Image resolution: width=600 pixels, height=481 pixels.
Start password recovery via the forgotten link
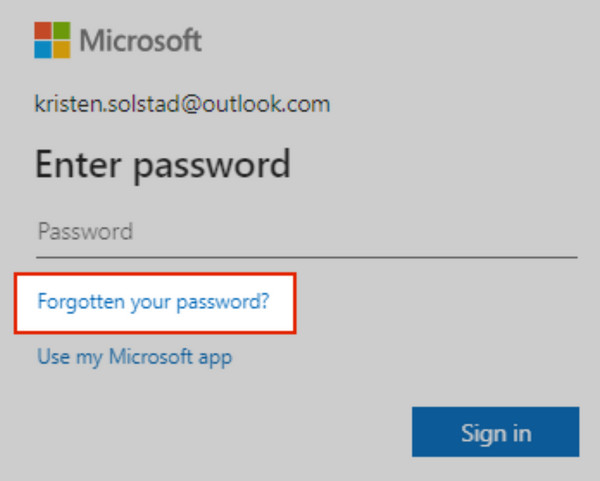pos(153,300)
